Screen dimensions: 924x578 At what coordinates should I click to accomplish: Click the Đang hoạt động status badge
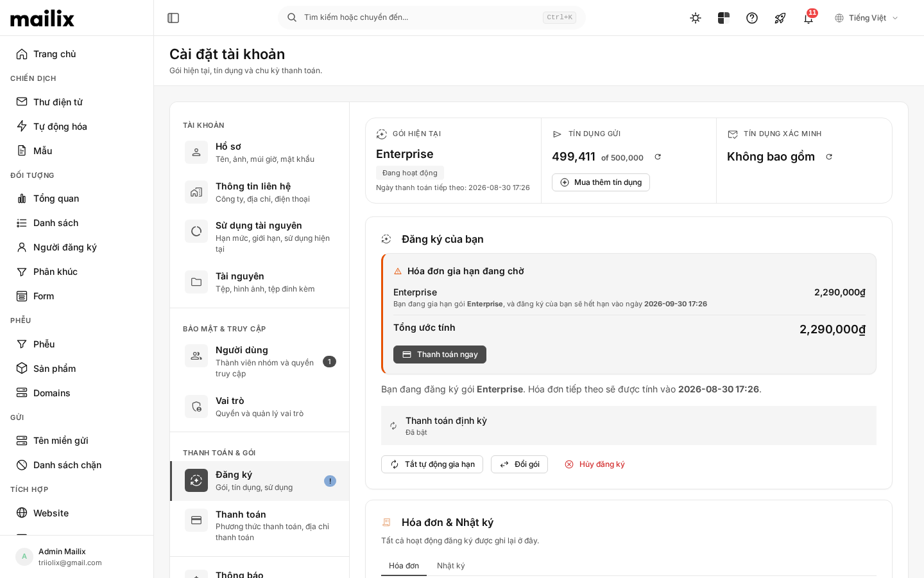point(410,173)
